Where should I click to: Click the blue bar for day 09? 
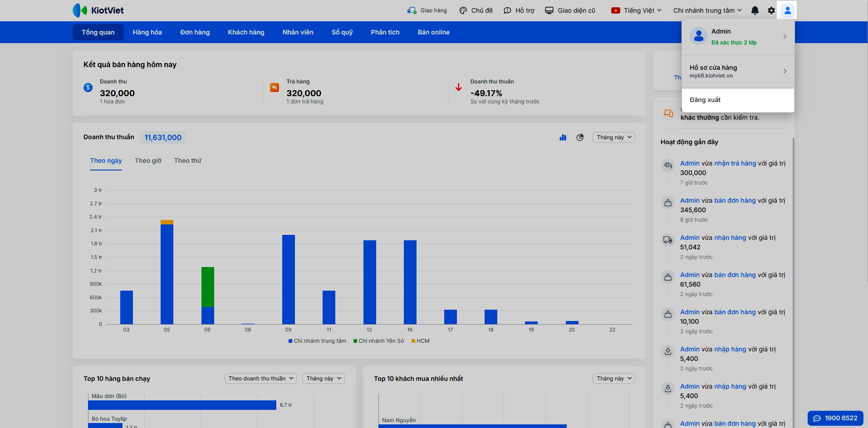click(x=289, y=279)
